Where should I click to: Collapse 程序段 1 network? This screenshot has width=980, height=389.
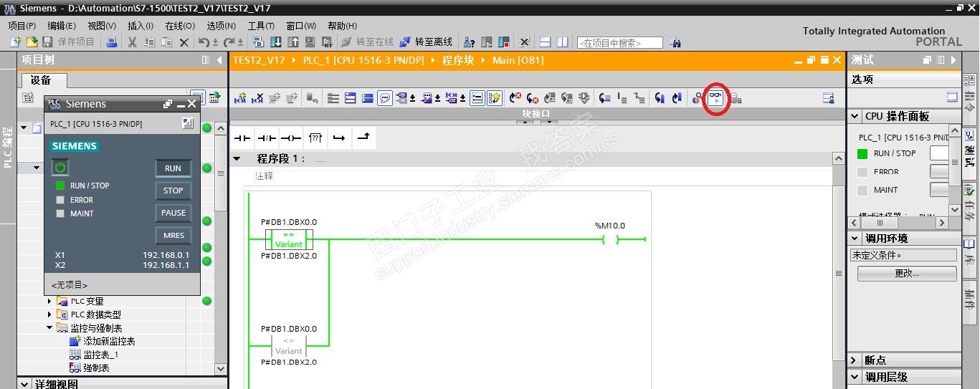pyautogui.click(x=237, y=158)
